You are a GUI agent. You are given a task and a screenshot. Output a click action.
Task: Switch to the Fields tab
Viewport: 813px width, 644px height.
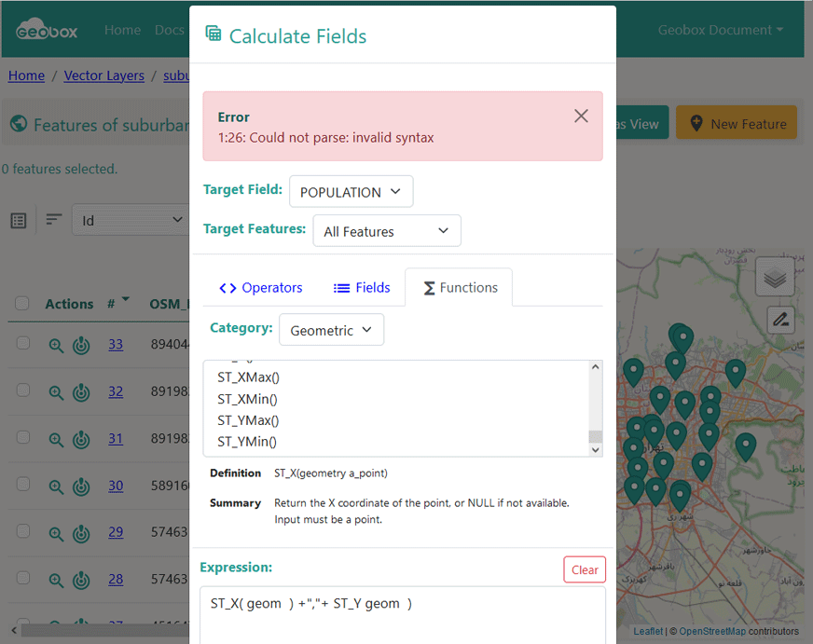(x=362, y=288)
